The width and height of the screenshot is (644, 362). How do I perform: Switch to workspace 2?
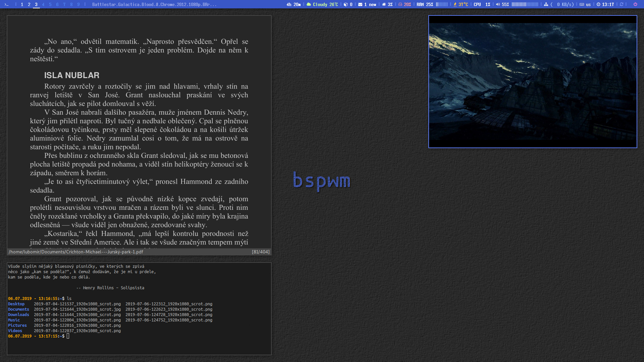click(29, 4)
